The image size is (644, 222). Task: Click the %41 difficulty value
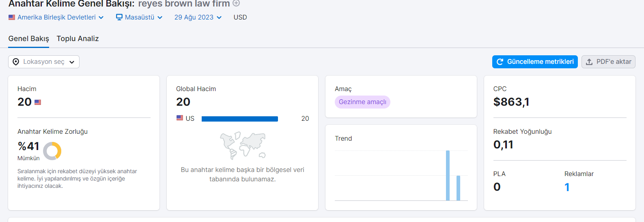[28, 146]
